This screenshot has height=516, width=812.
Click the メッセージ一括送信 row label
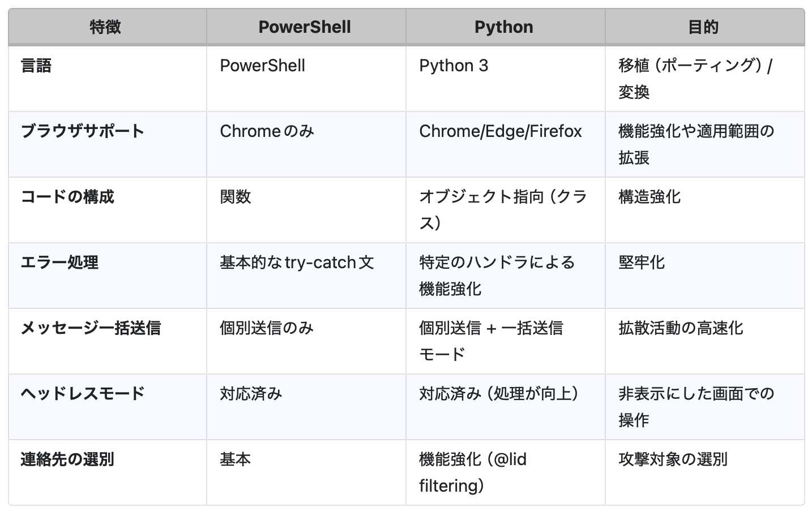click(x=91, y=328)
